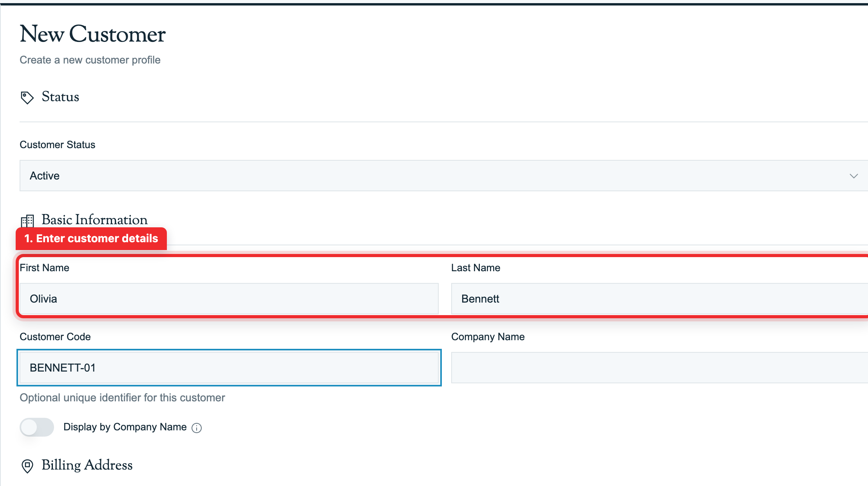Click the Basic Information section heading
868x486 pixels.
coord(95,220)
